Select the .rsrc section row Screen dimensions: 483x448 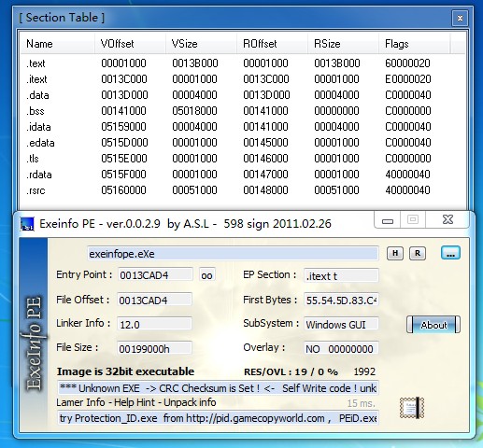click(243, 190)
